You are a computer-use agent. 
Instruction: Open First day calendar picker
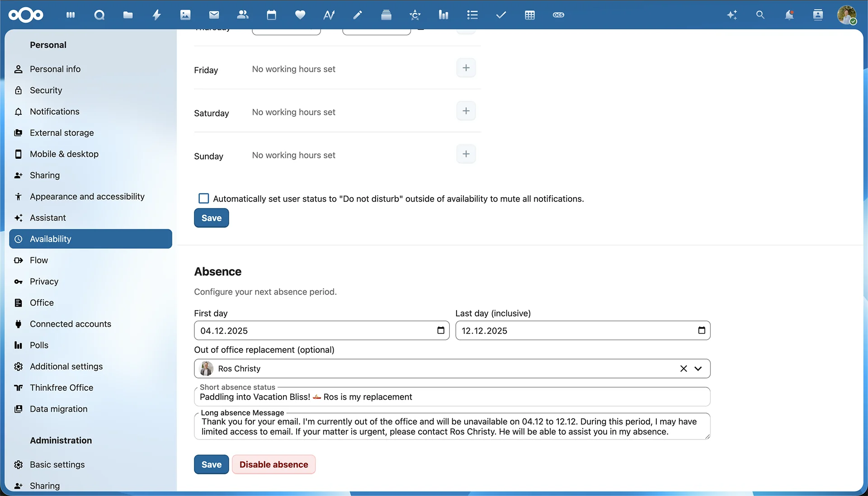(441, 331)
